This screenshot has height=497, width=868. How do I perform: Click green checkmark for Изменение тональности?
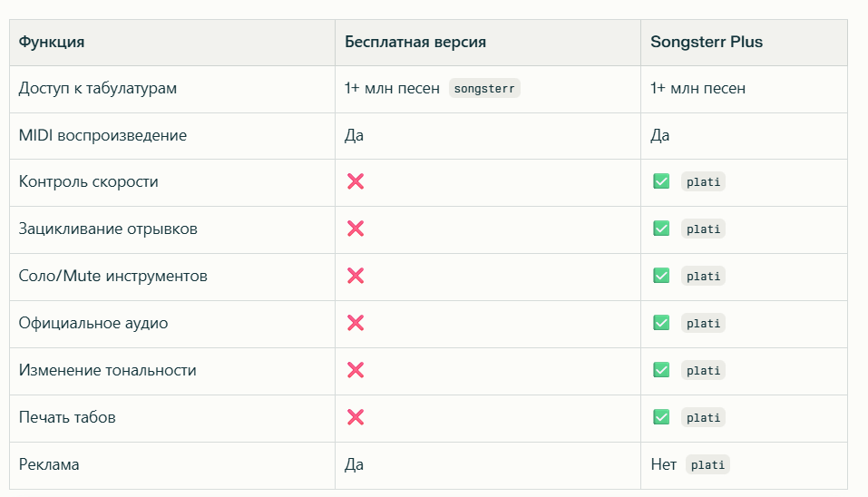tap(661, 370)
